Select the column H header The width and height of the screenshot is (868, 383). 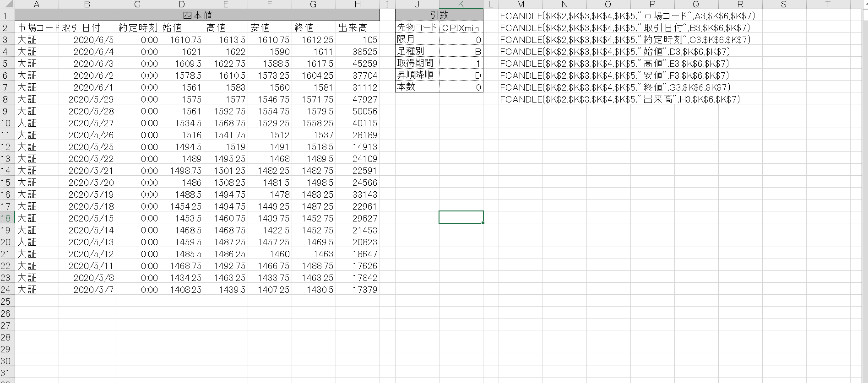tap(358, 4)
